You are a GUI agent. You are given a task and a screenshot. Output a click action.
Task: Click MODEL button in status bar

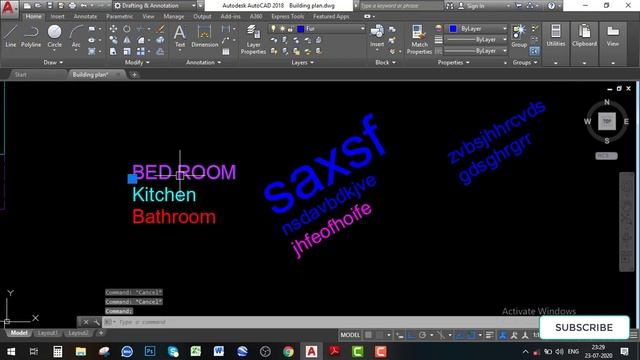pyautogui.click(x=350, y=335)
